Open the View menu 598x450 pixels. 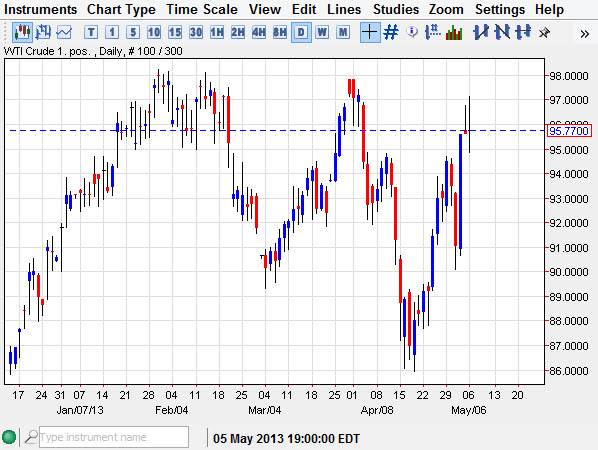265,9
